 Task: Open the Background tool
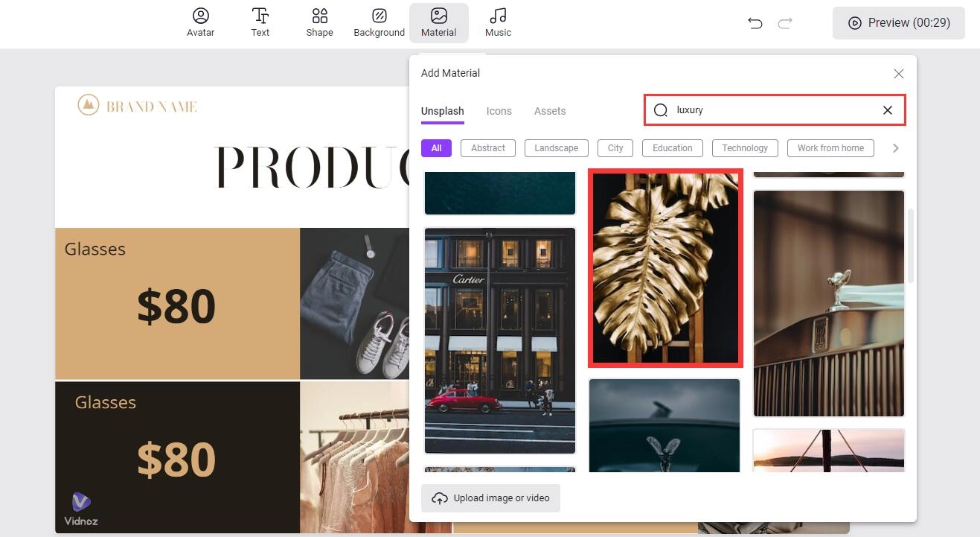point(379,22)
